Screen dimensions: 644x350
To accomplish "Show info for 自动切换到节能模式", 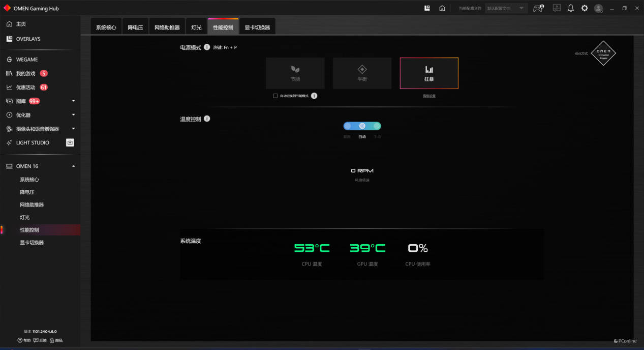I will (314, 96).
